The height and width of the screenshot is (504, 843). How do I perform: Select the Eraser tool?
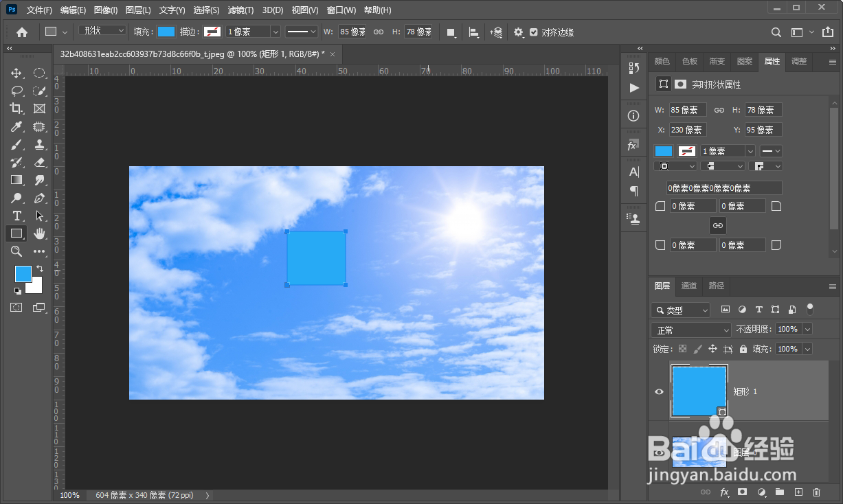[x=39, y=162]
